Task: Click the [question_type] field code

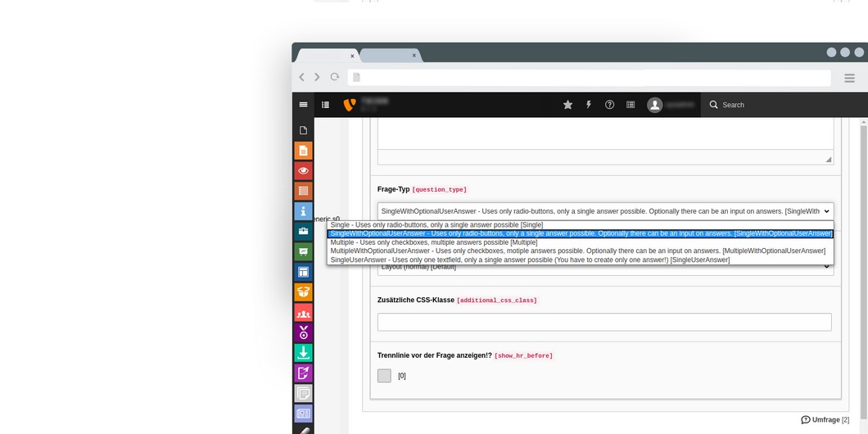Action: point(440,190)
